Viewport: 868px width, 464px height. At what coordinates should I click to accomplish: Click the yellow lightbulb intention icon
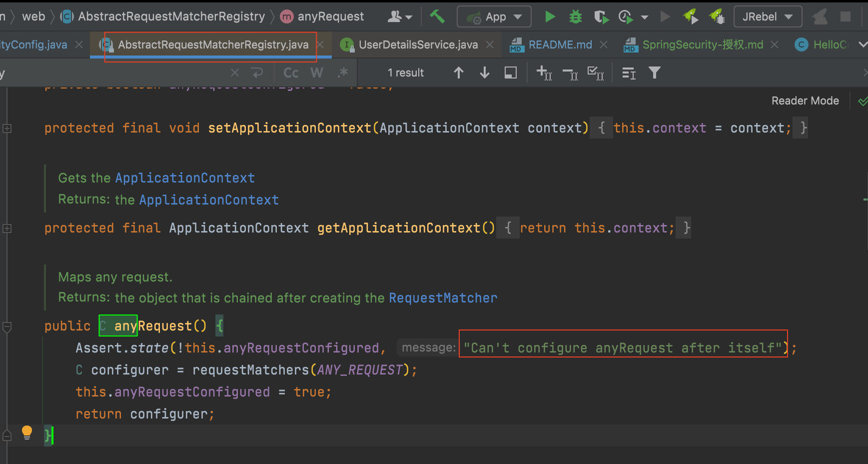(x=27, y=432)
